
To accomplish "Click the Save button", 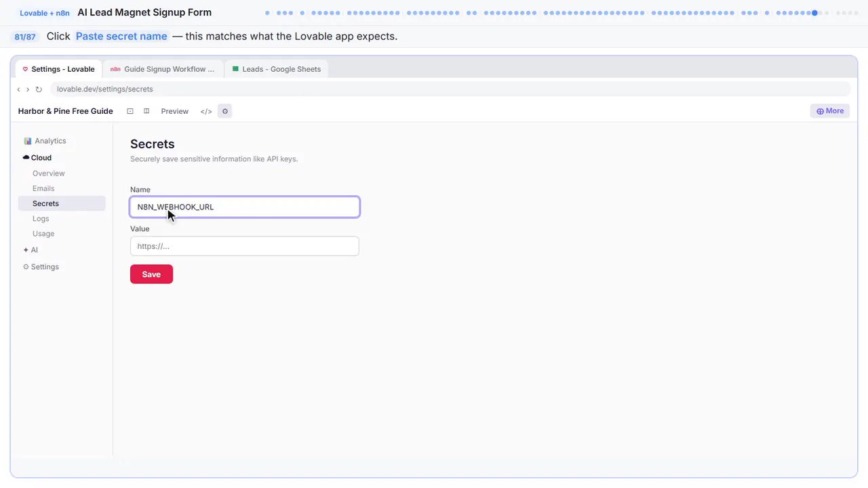I will [x=151, y=274].
